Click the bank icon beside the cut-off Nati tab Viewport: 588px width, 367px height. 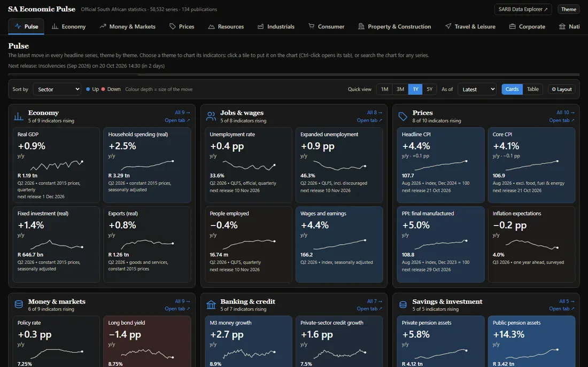[x=562, y=26]
